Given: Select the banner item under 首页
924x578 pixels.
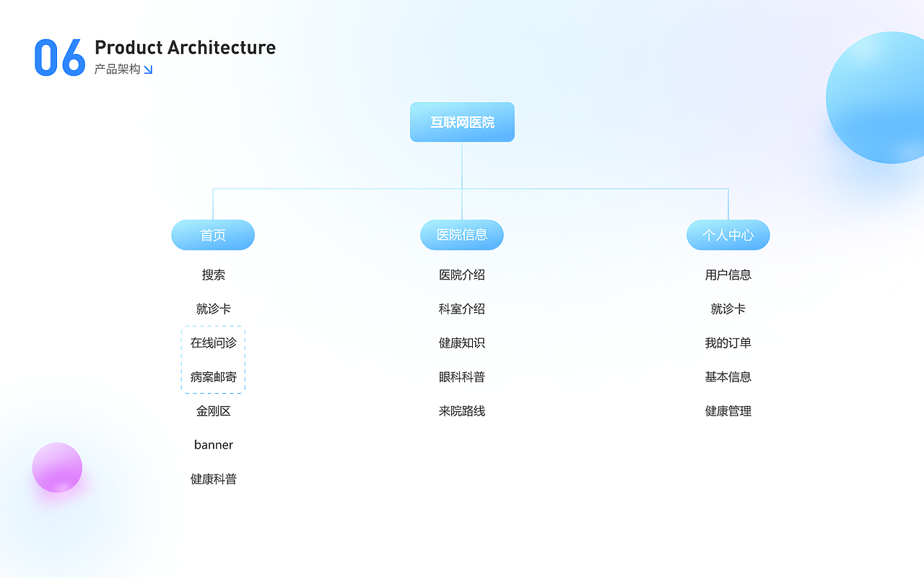Looking at the screenshot, I should point(214,444).
